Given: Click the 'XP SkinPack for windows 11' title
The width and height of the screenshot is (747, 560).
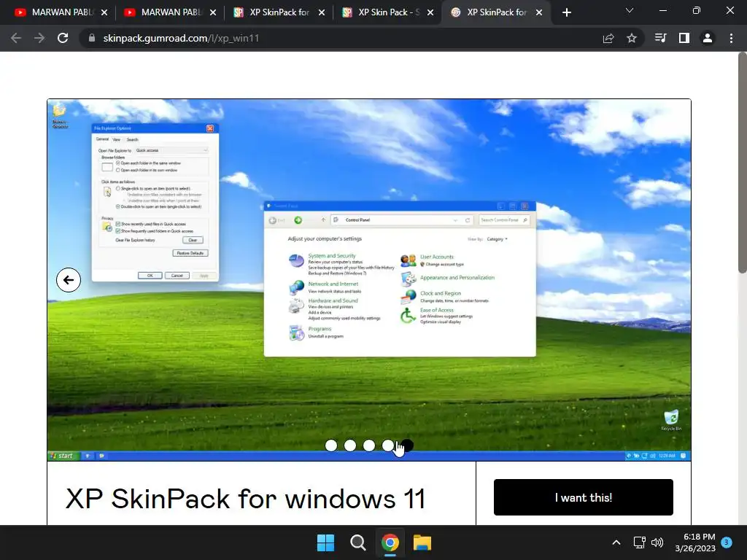Looking at the screenshot, I should [245, 499].
